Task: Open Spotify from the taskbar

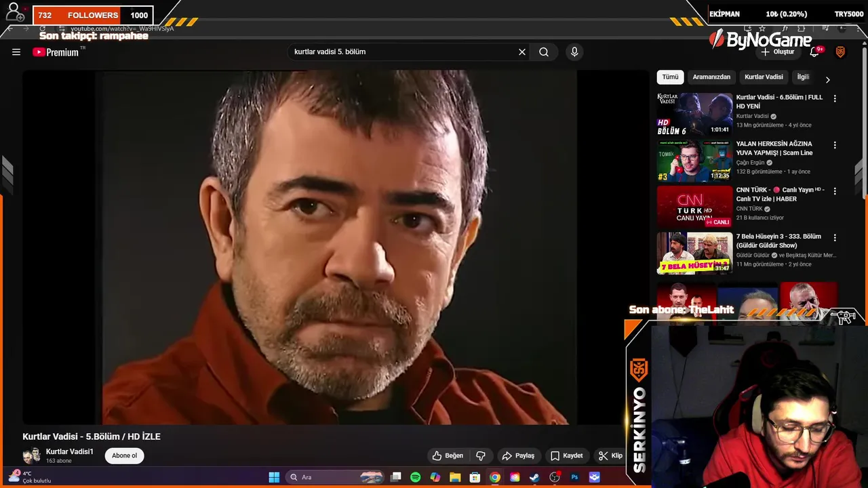Action: (416, 477)
